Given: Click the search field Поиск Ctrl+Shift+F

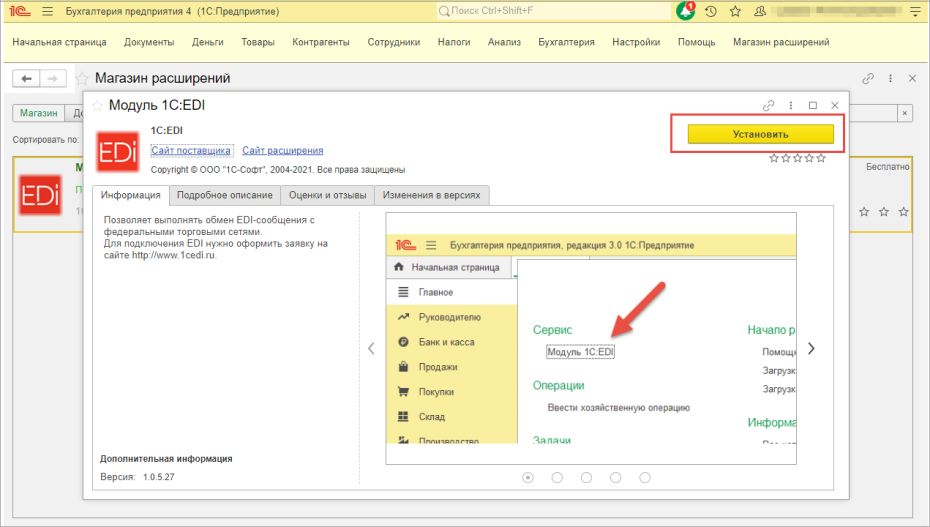Looking at the screenshot, I should pos(553,11).
